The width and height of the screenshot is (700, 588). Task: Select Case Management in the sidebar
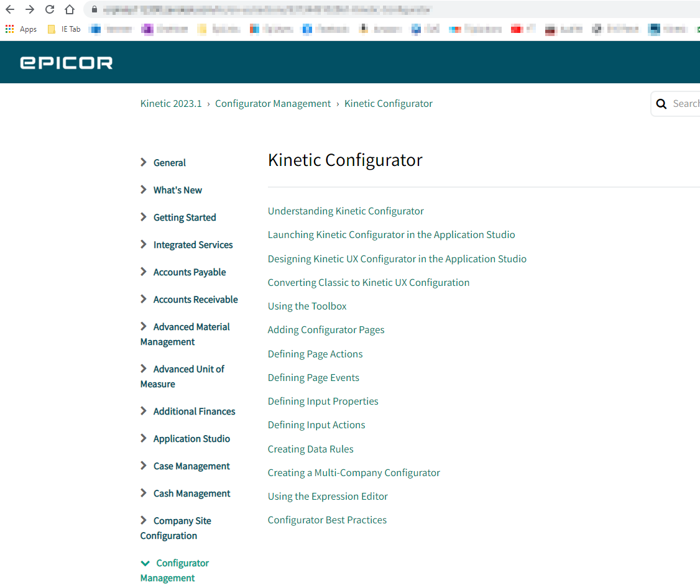coord(191,466)
